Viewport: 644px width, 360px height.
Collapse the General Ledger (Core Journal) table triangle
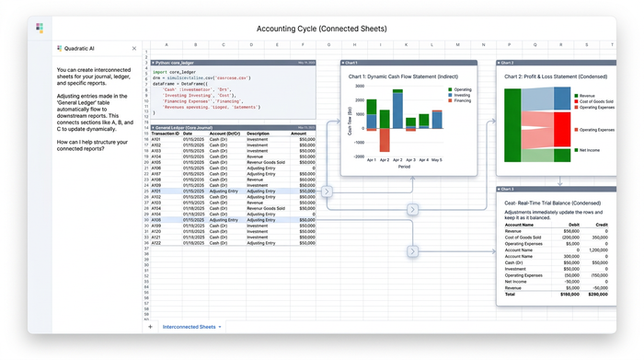154,128
